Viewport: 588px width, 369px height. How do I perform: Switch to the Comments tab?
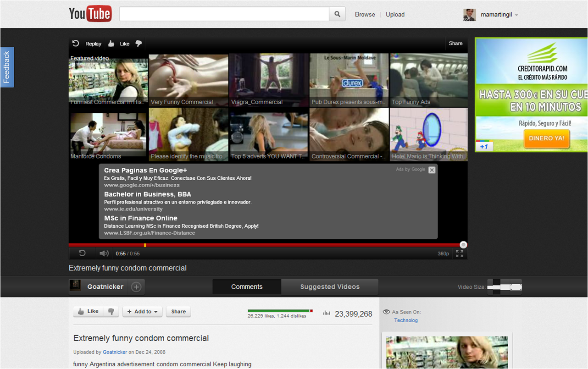coord(247,286)
